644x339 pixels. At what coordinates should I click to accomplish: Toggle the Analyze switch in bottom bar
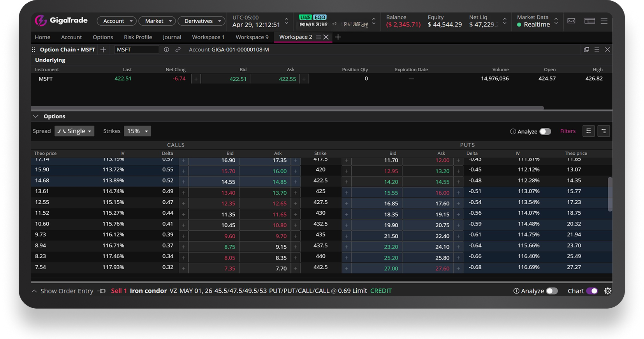click(552, 291)
